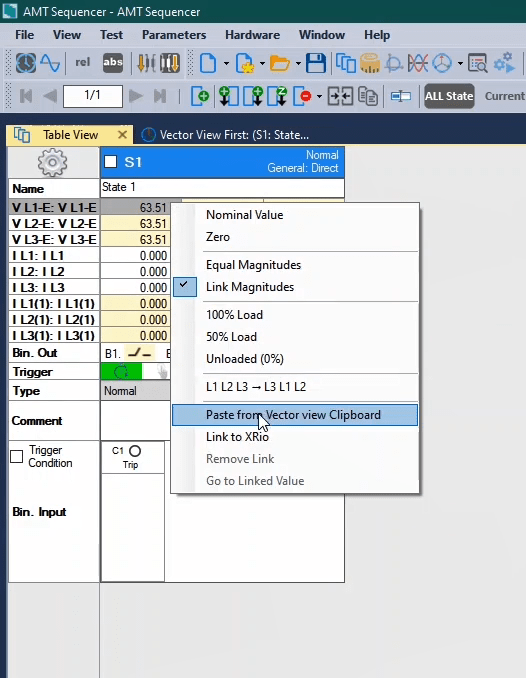Expand the dropdown arrow next to new document
This screenshot has width=526, height=678.
click(226, 64)
